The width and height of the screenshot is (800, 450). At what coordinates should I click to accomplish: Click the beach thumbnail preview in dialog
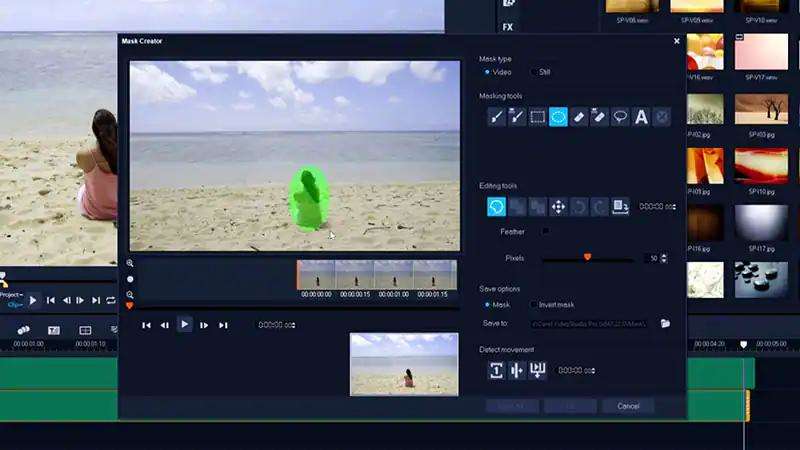click(x=403, y=364)
